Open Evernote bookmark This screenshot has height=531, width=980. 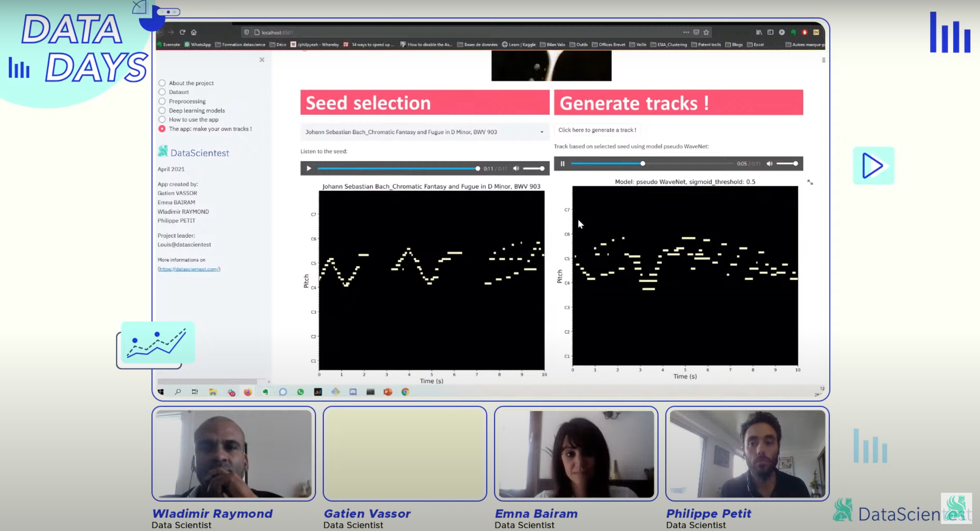(x=168, y=45)
